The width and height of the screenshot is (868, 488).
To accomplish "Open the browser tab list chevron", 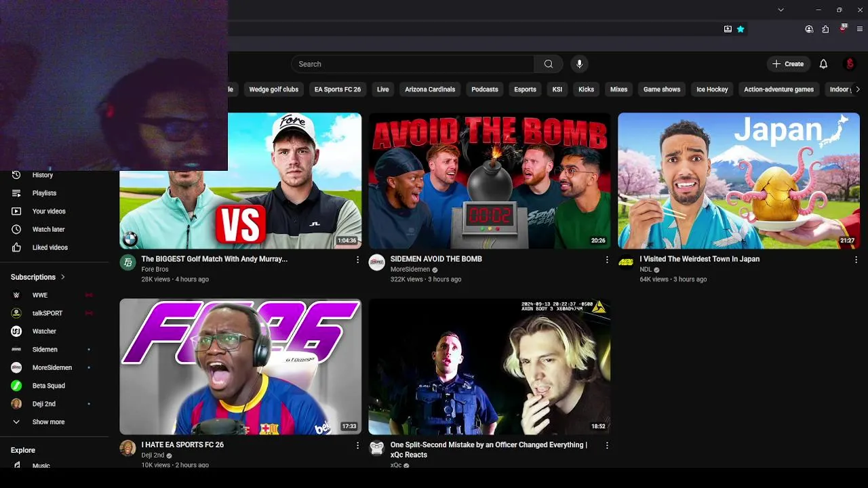I will 781,9.
